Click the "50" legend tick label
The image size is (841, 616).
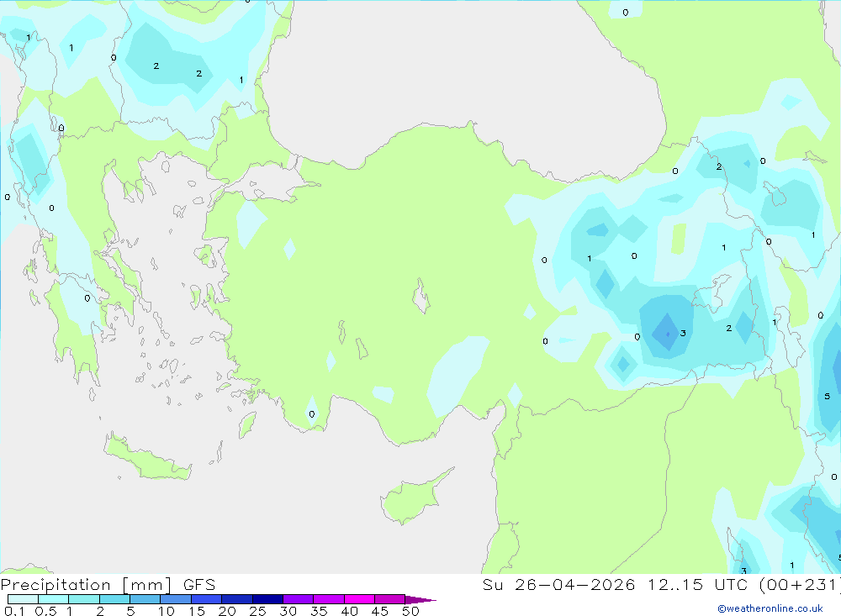[410, 611]
